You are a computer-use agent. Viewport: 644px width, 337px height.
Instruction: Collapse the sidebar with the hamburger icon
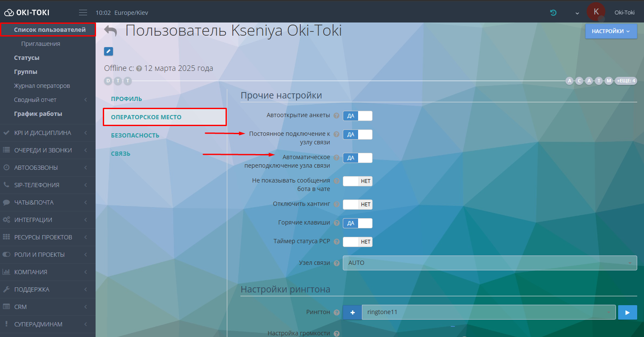83,13
